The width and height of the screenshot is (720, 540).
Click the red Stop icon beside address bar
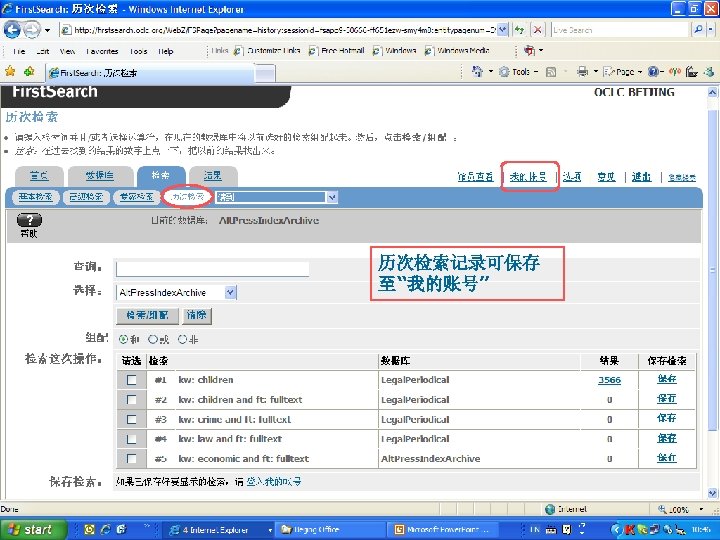coord(537,30)
